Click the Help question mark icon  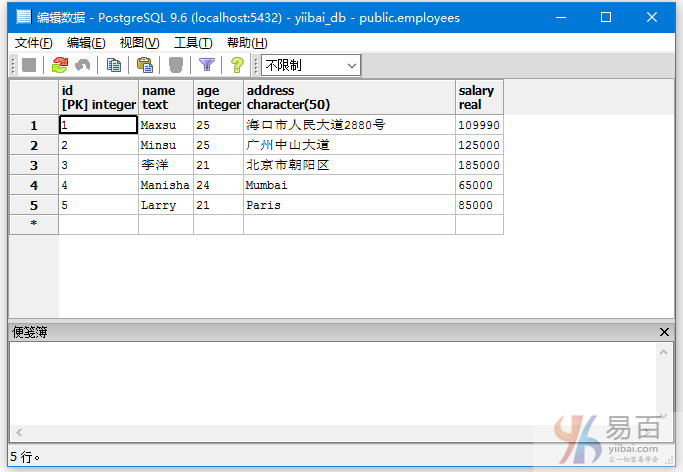tap(237, 65)
